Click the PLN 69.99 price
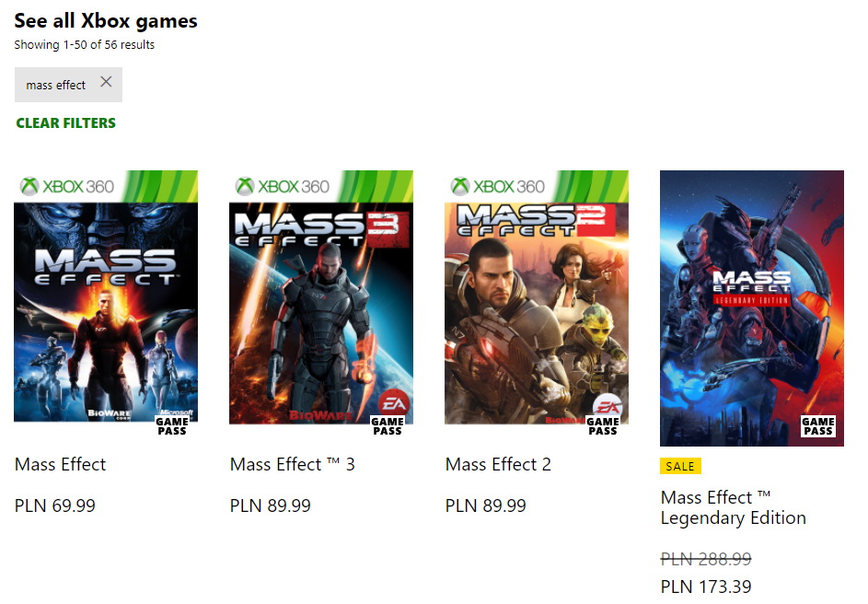This screenshot has width=868, height=604. pyautogui.click(x=55, y=505)
